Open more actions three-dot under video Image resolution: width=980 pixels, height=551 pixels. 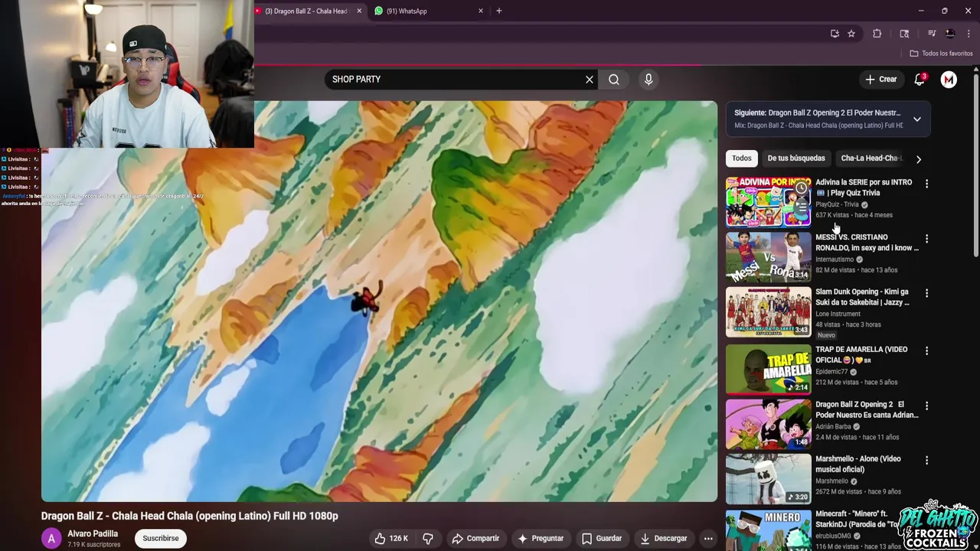pyautogui.click(x=708, y=539)
